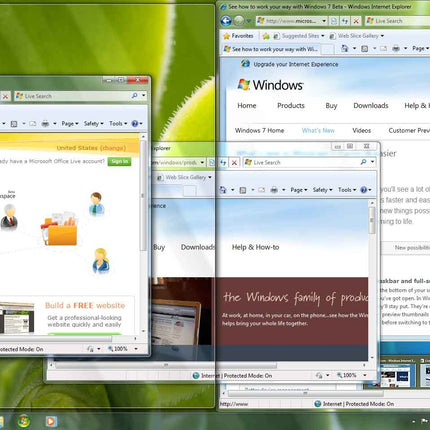Click horizontal scrollbar in Windows products window
430x430 pixels.
click(166, 366)
